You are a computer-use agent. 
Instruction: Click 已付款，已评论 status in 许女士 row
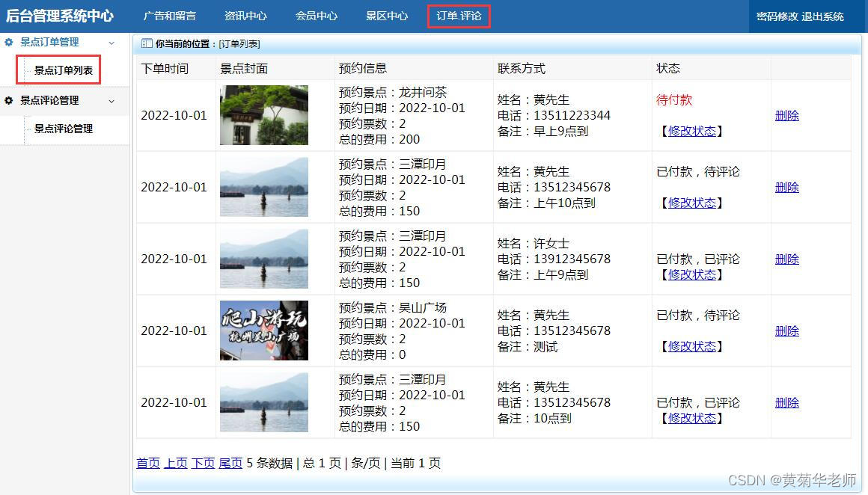click(698, 259)
